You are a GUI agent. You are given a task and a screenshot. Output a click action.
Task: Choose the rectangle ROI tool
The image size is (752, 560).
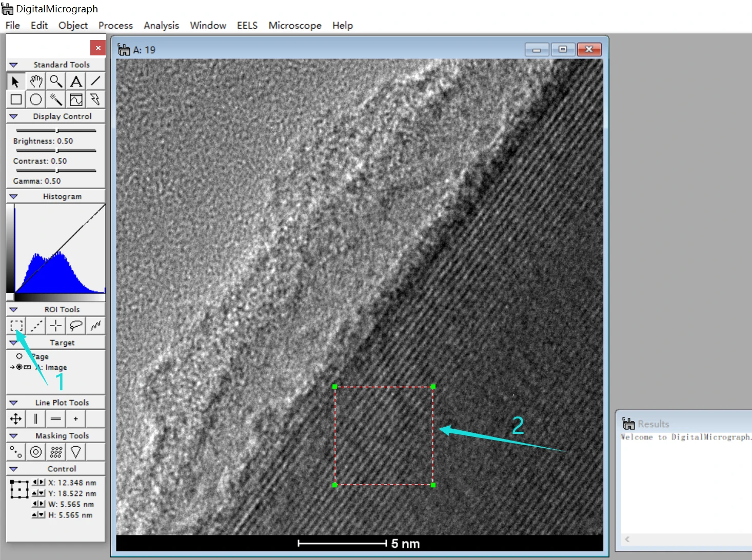[16, 325]
